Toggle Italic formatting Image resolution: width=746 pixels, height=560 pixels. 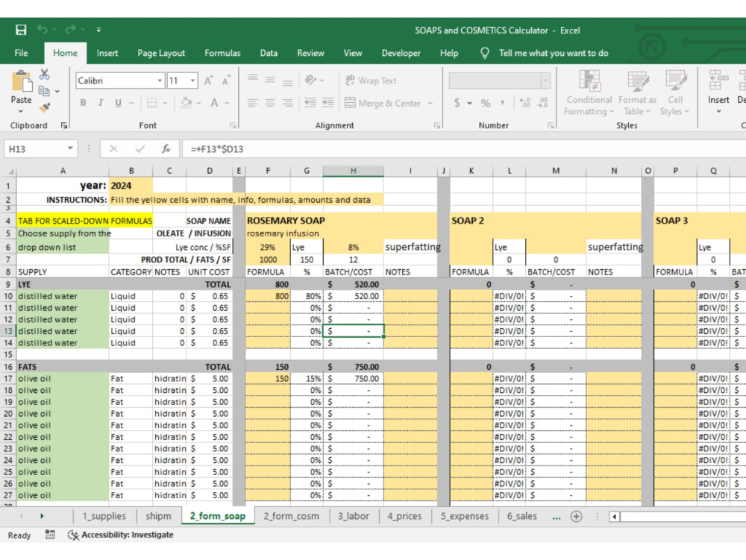[x=101, y=103]
